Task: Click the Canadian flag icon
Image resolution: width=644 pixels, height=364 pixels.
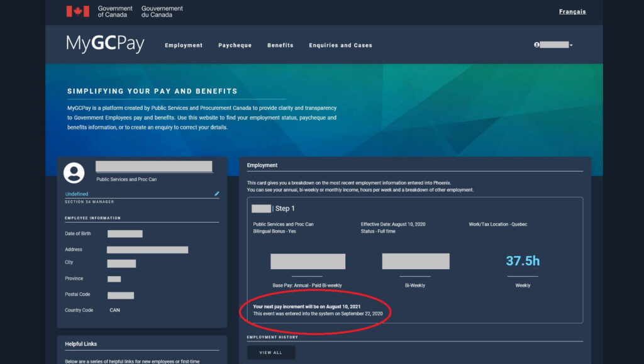Action: (x=77, y=11)
